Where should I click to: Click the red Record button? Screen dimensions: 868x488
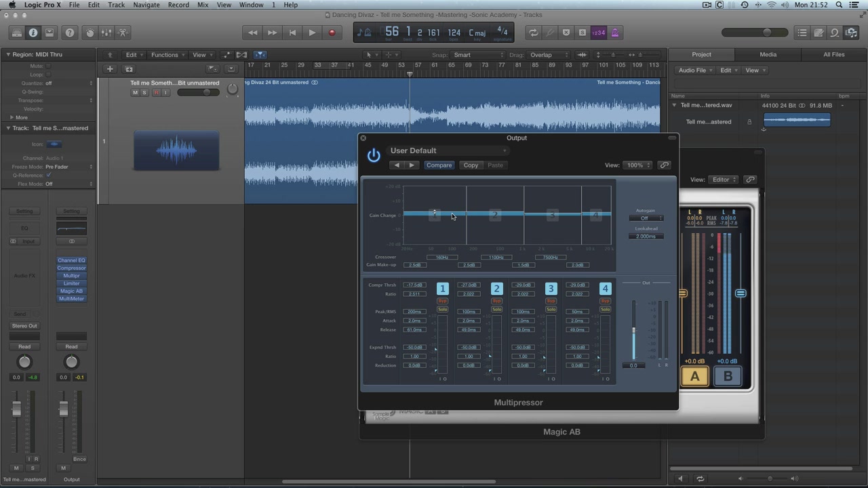tap(332, 33)
